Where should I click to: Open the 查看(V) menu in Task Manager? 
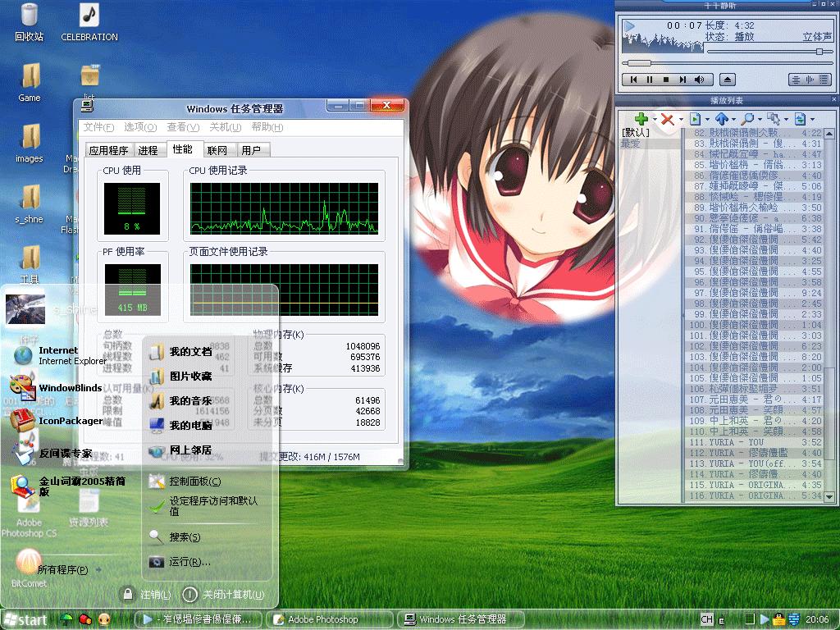pyautogui.click(x=183, y=127)
